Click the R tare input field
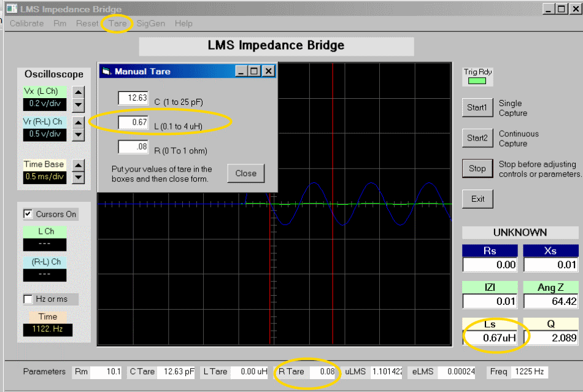 pos(133,147)
